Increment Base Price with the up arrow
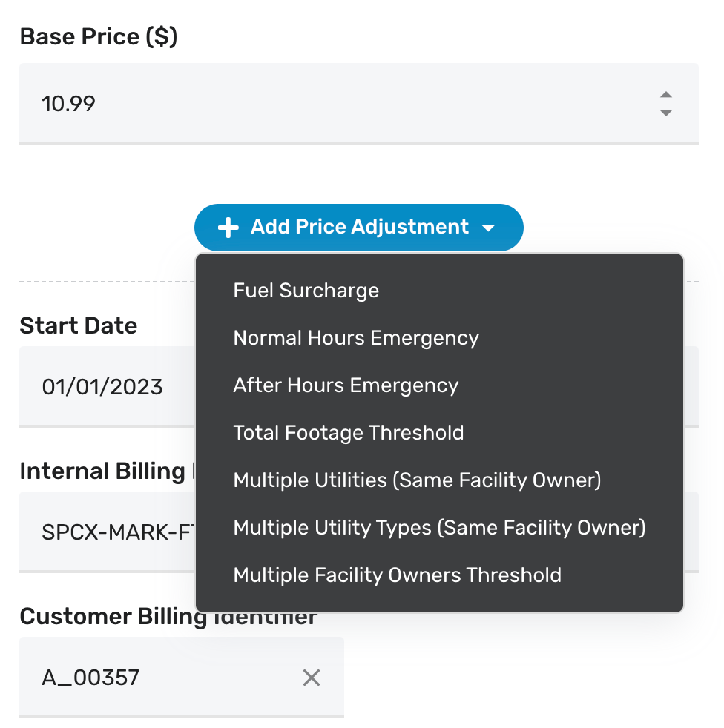The height and width of the screenshot is (728, 724). click(x=665, y=95)
